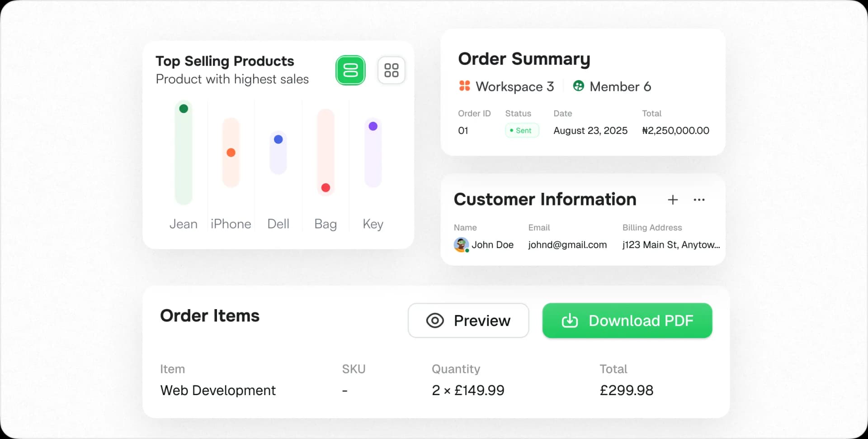Click the download icon inside Download PDF button
This screenshot has width=868, height=439.
tap(569, 321)
